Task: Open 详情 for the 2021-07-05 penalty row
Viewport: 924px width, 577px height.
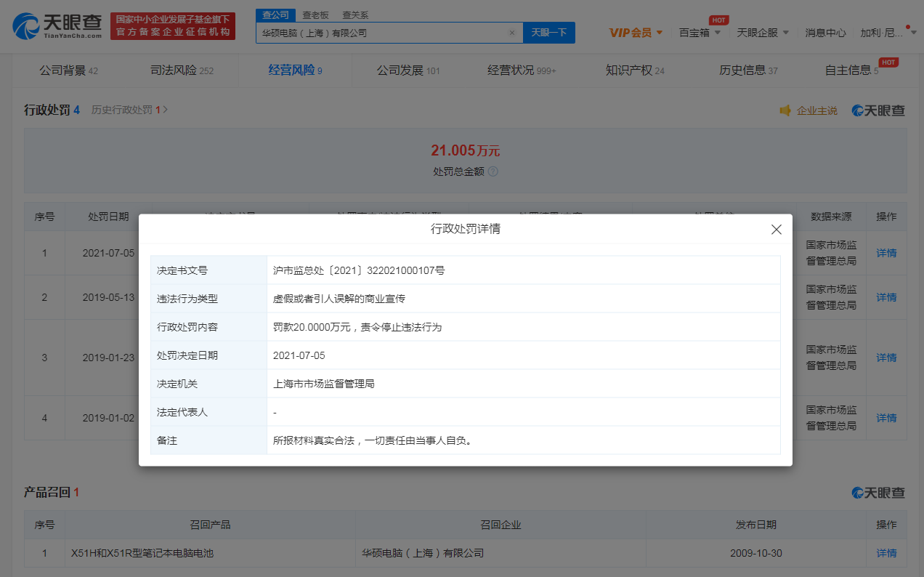Action: point(886,253)
